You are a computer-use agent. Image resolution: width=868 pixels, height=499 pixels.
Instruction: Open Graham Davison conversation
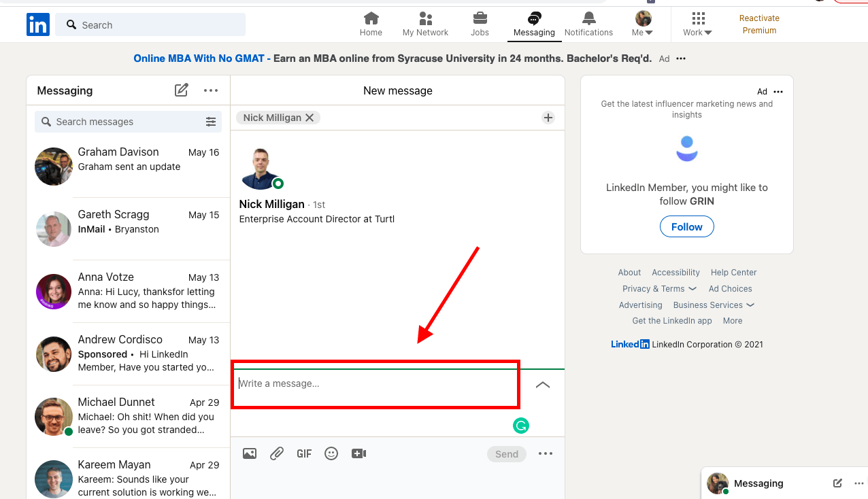tap(128, 167)
